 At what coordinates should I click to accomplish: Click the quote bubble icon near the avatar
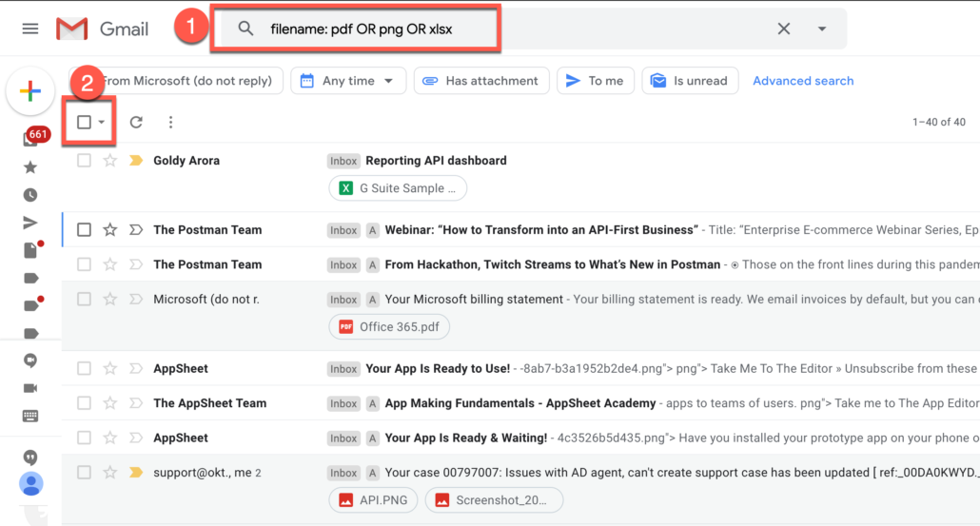click(30, 458)
